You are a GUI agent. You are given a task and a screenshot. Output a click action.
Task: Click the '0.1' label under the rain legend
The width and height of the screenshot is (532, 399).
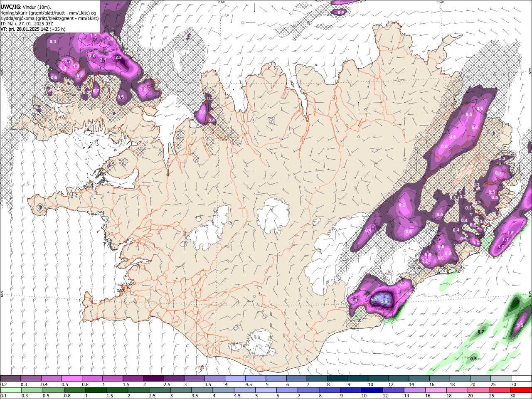(3, 396)
